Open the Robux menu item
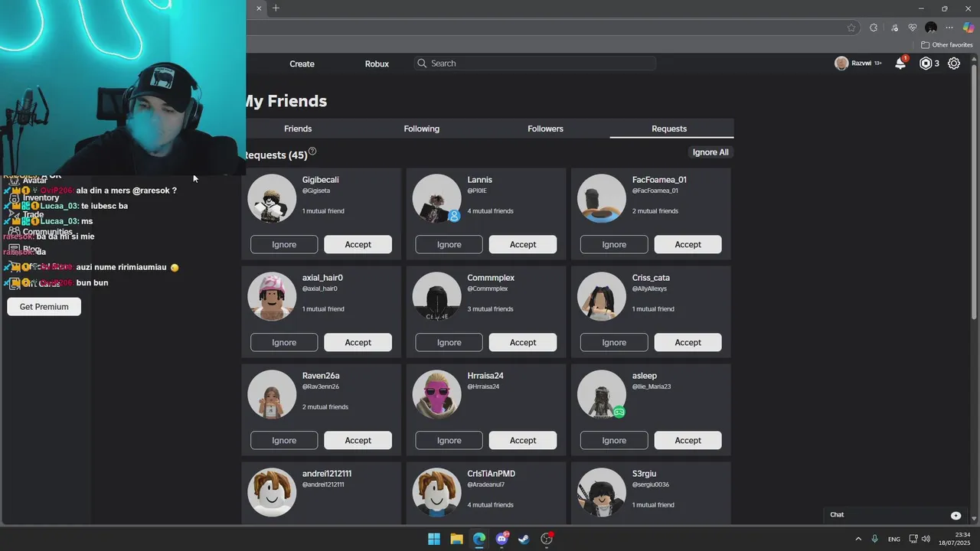This screenshot has width=980, height=551. tap(377, 64)
